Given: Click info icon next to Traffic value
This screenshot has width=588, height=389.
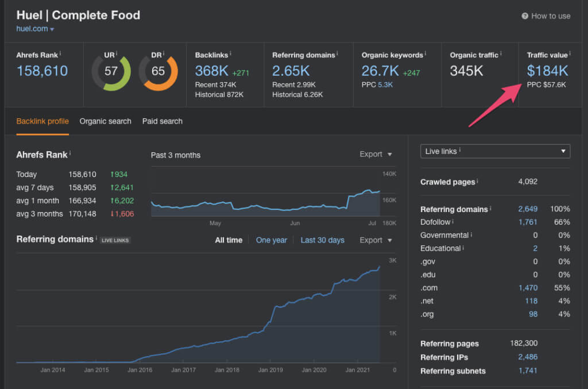Looking at the screenshot, I should 569,54.
